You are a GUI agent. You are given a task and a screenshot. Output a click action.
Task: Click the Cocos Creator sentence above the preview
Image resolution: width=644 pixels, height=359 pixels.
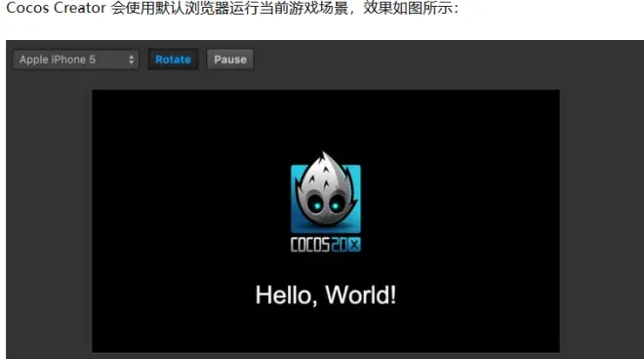coord(232,8)
